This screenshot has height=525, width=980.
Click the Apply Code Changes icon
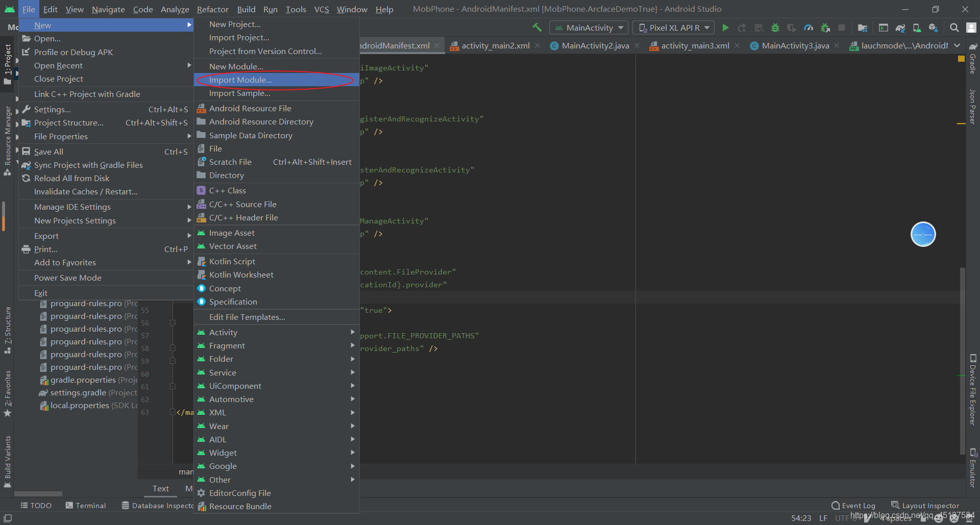coord(759,28)
